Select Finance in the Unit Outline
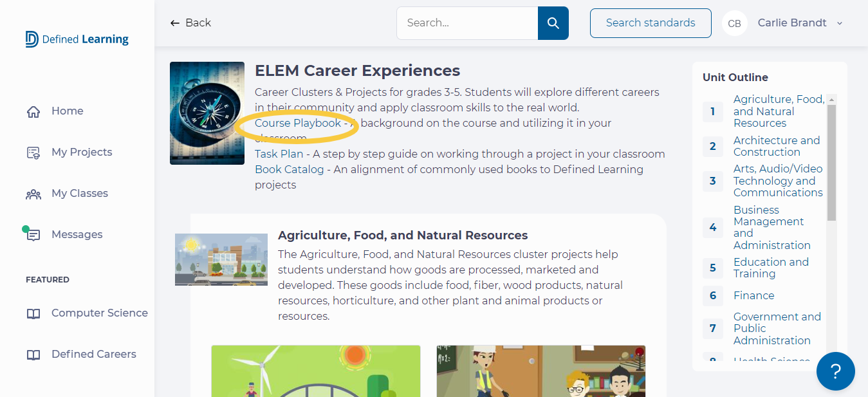This screenshot has height=397, width=868. 754,295
